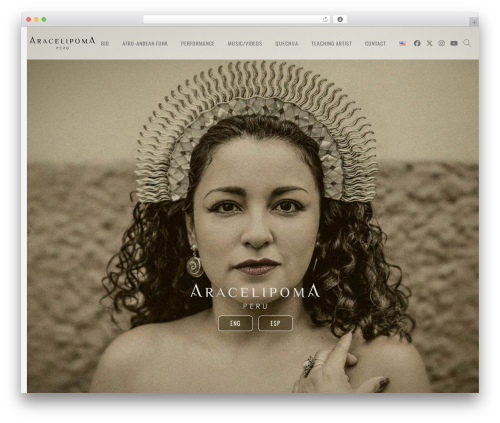Open the Performance menu item
This screenshot has width=500, height=423.
[x=198, y=44]
